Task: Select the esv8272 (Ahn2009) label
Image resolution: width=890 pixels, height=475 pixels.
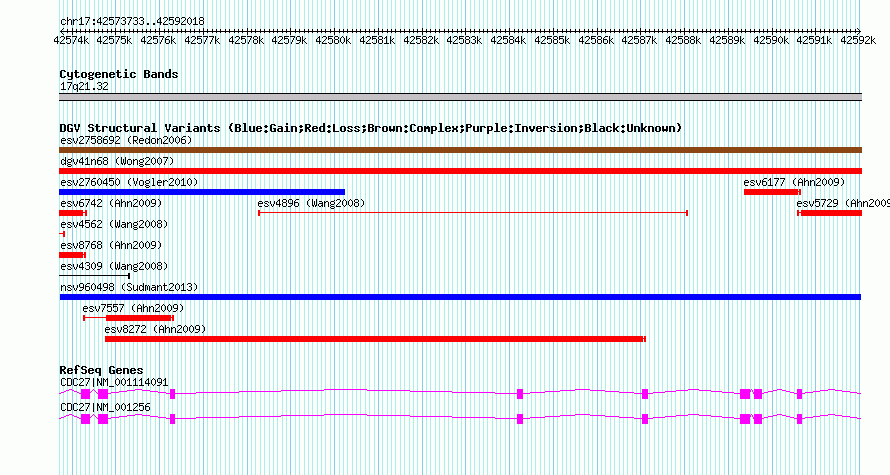Action: click(155, 329)
